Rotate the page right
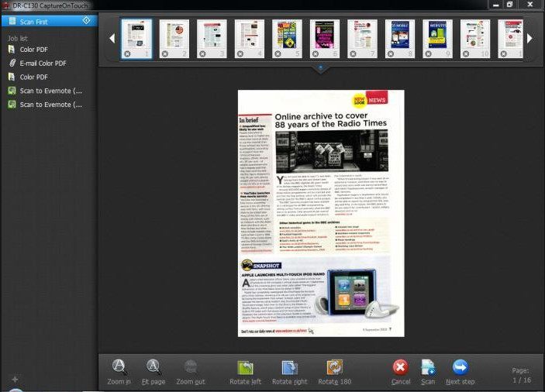This screenshot has width=545, height=392. point(289,368)
